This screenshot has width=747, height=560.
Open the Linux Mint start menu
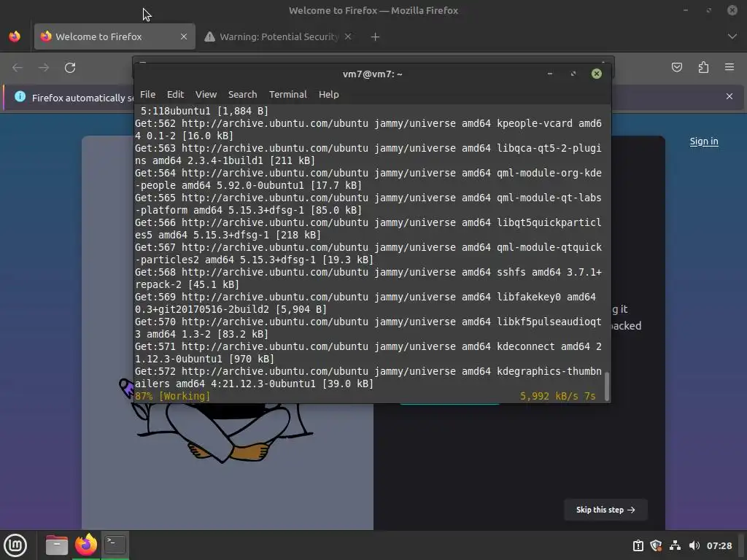coord(16,545)
